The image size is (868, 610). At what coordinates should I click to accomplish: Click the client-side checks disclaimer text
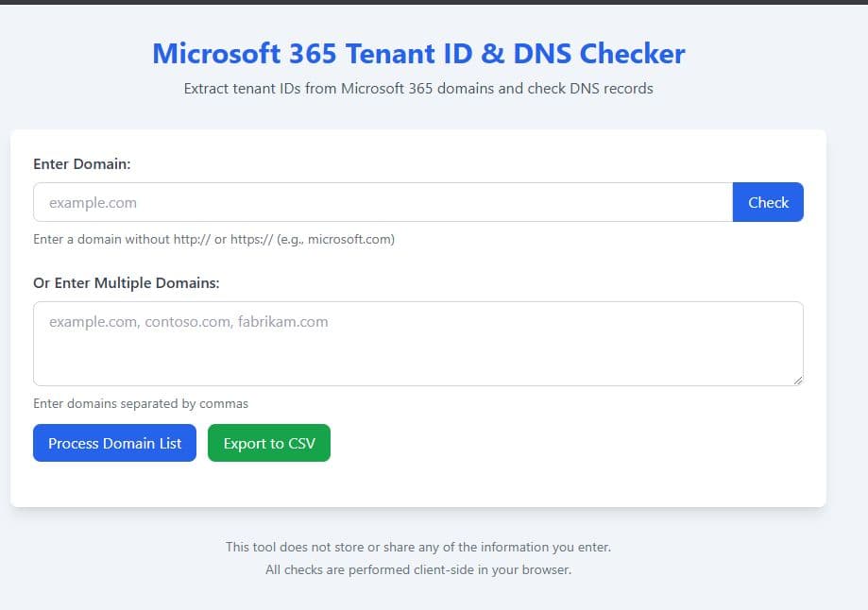point(417,569)
